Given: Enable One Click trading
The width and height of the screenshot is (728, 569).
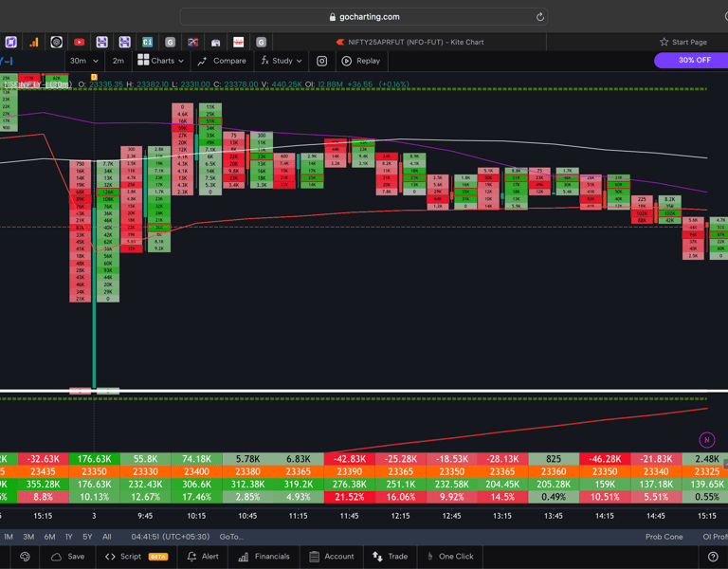Looking at the screenshot, I should pyautogui.click(x=450, y=557).
